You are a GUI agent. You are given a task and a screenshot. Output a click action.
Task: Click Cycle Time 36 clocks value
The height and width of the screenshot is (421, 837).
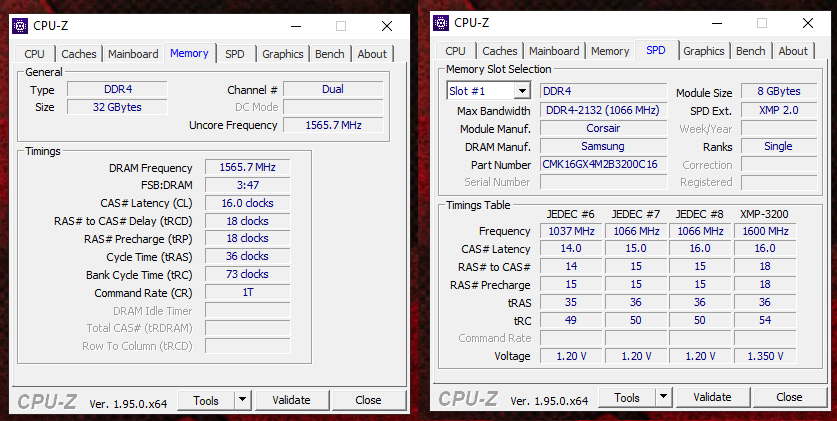pyautogui.click(x=248, y=257)
